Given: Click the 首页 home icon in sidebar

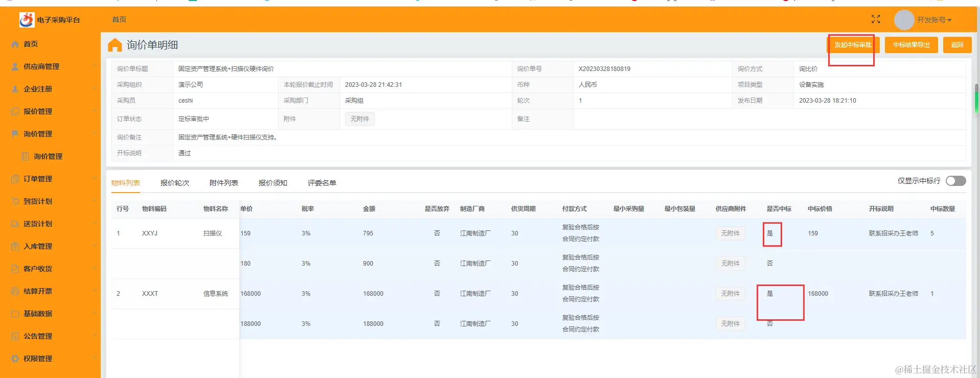Looking at the screenshot, I should 15,44.
